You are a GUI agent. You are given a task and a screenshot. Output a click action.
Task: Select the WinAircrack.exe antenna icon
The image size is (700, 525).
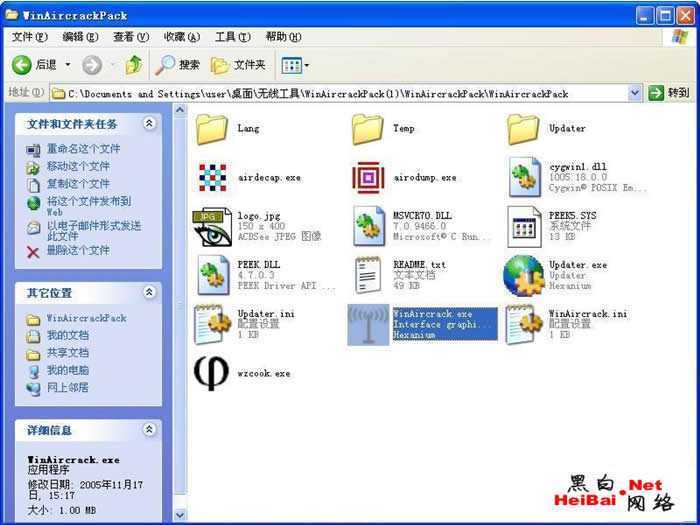click(x=368, y=325)
